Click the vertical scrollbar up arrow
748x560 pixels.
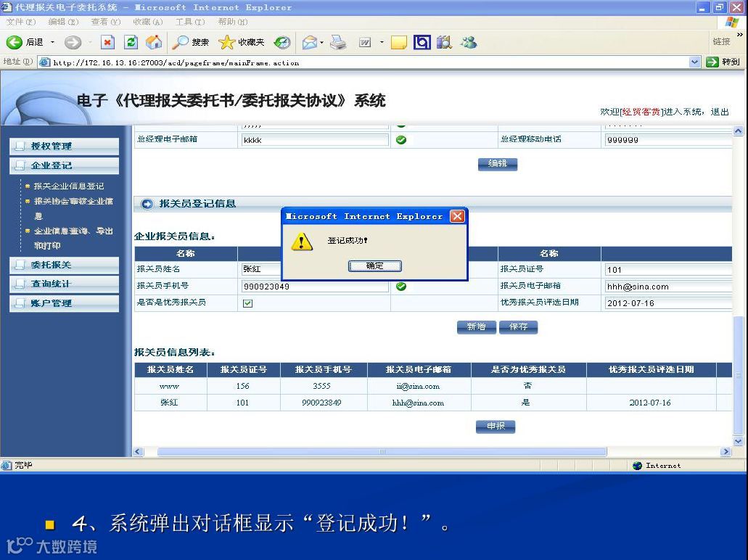tap(738, 131)
